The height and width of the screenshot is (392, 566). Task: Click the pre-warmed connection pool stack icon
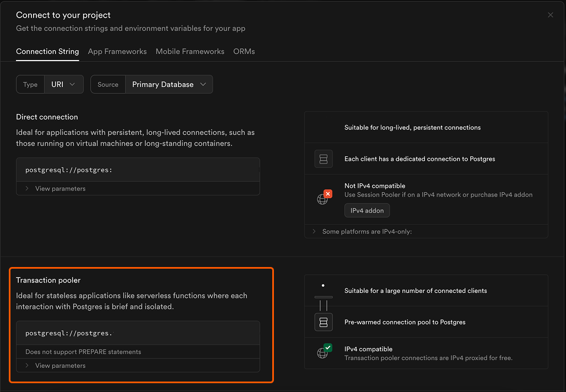click(x=324, y=322)
